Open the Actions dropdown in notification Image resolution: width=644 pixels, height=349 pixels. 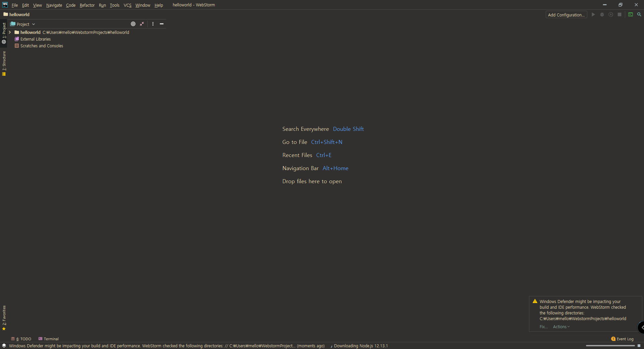click(x=561, y=327)
